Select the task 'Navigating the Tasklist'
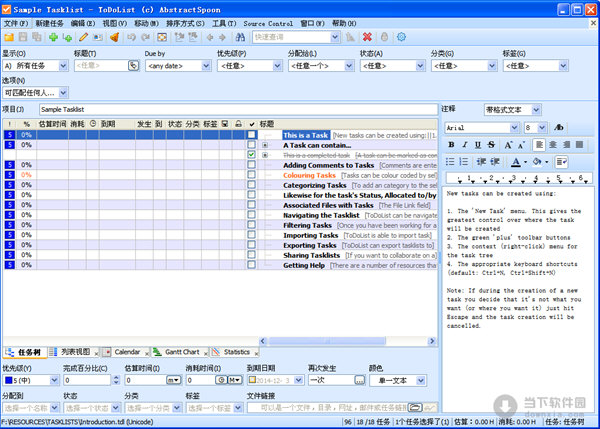 [321, 215]
